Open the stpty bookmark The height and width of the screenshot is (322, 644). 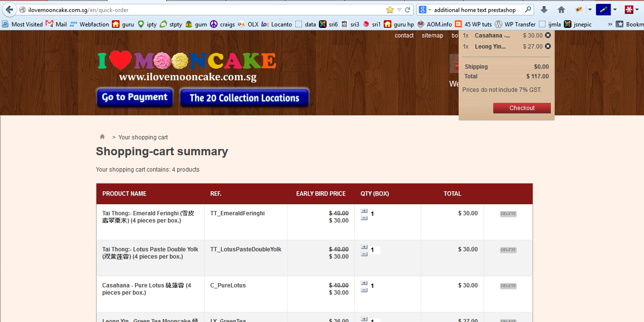click(x=171, y=24)
